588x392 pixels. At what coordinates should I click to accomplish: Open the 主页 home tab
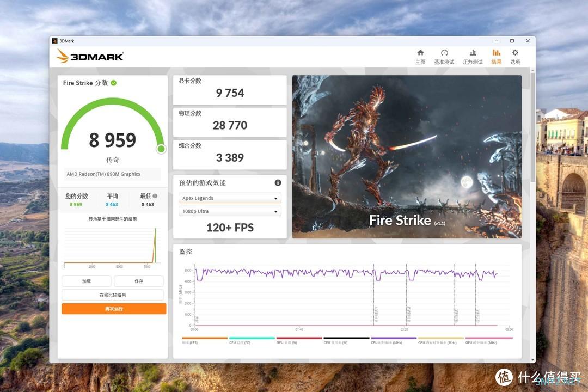pos(420,57)
